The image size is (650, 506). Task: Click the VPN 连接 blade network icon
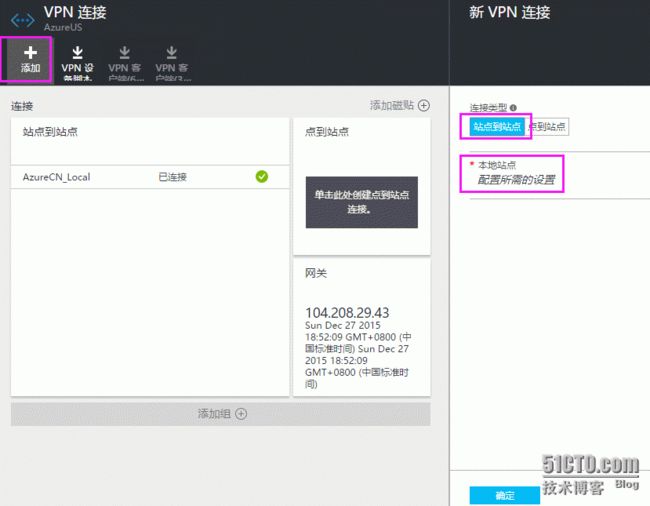(23, 20)
